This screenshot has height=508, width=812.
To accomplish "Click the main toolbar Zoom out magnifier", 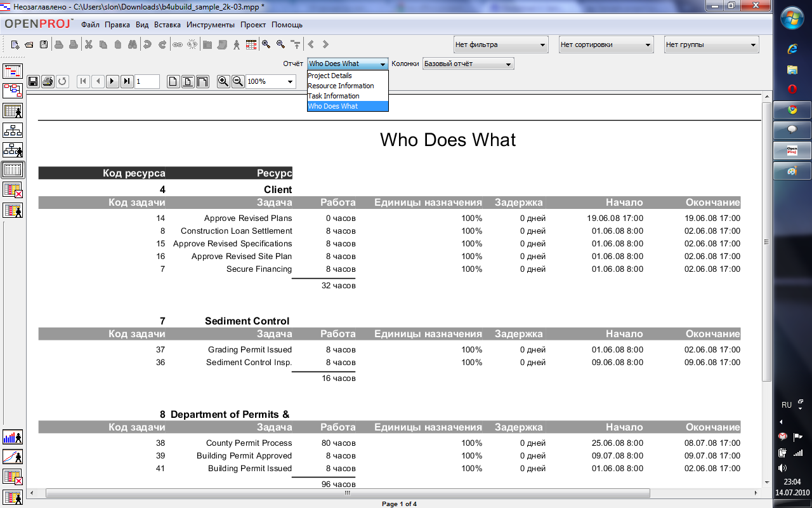I will pyautogui.click(x=280, y=44).
